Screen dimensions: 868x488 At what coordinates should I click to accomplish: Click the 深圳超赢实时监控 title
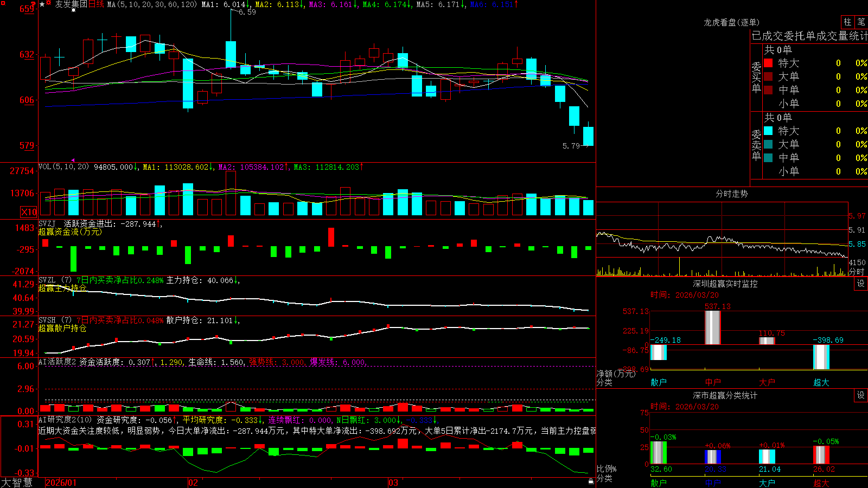[x=725, y=284]
